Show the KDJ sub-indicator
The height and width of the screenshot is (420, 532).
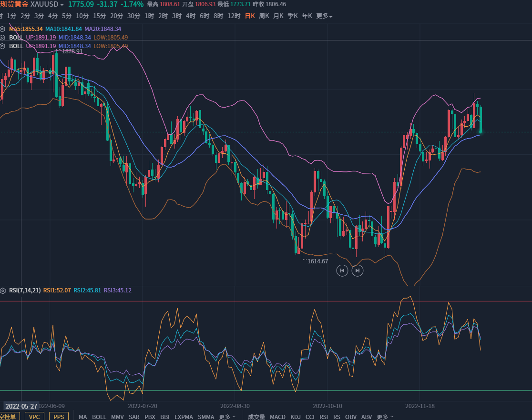click(296, 417)
